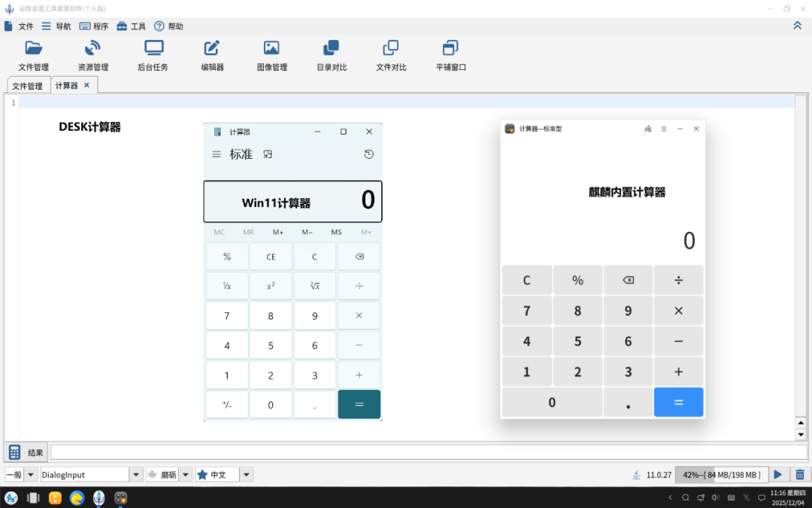Open the 工具 menu

(131, 26)
